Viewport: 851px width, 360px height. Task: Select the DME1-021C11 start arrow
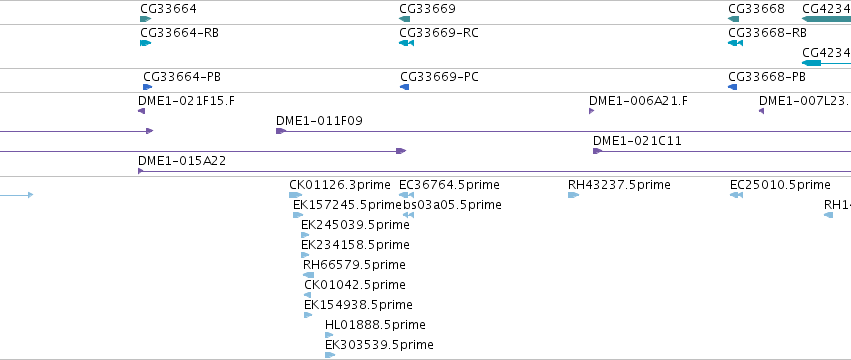(598, 151)
